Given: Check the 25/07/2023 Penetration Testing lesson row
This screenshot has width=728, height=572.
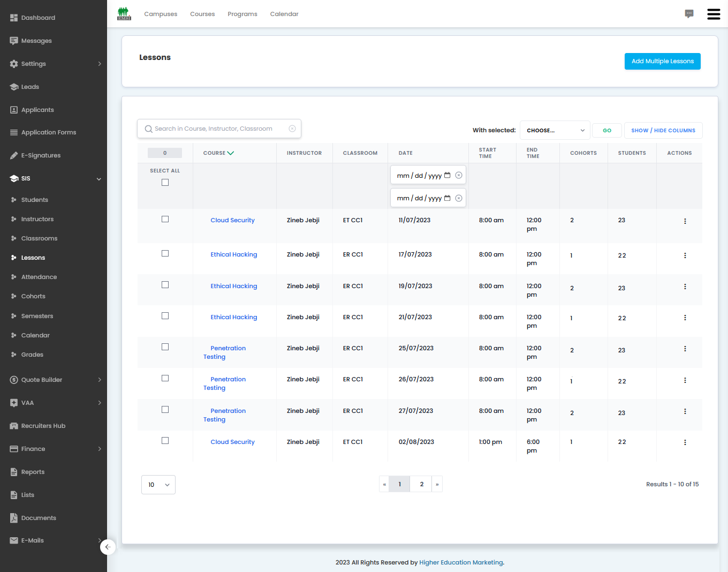Looking at the screenshot, I should (165, 347).
